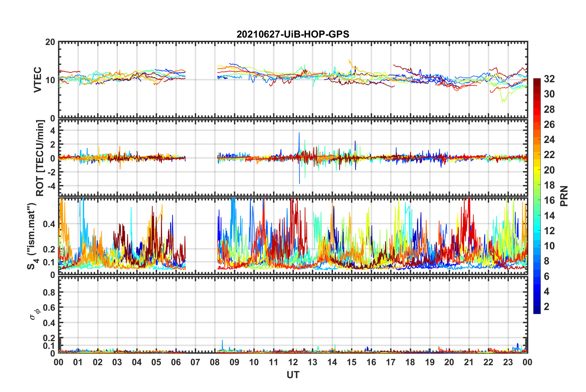Select the "23" hour tick on UT axis
The width and height of the screenshot is (586, 392).
[508, 362]
